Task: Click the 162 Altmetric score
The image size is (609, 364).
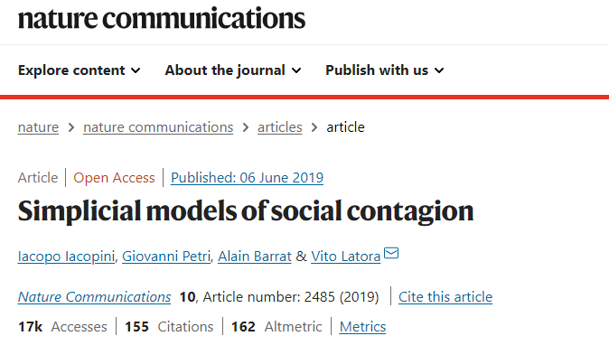Action: pos(276,327)
